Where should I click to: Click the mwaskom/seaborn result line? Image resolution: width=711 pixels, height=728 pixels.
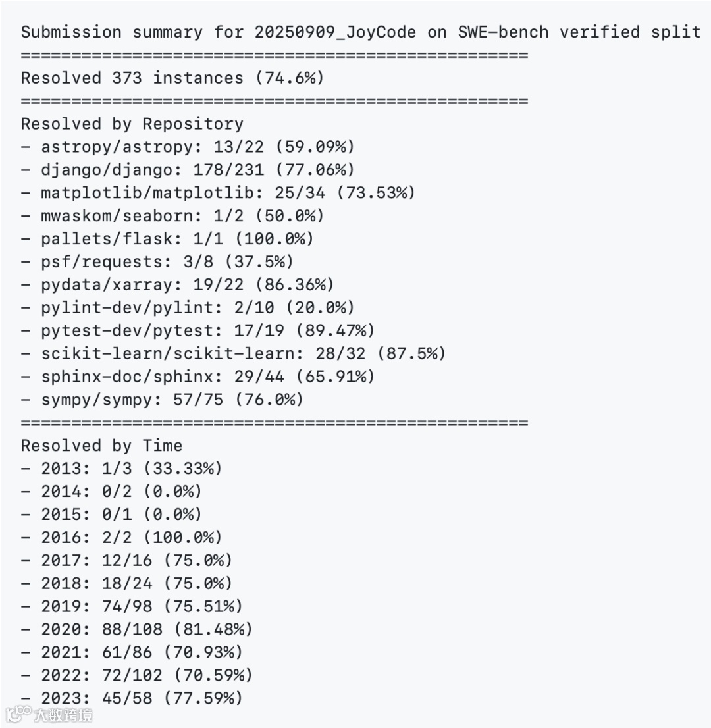pos(172,216)
